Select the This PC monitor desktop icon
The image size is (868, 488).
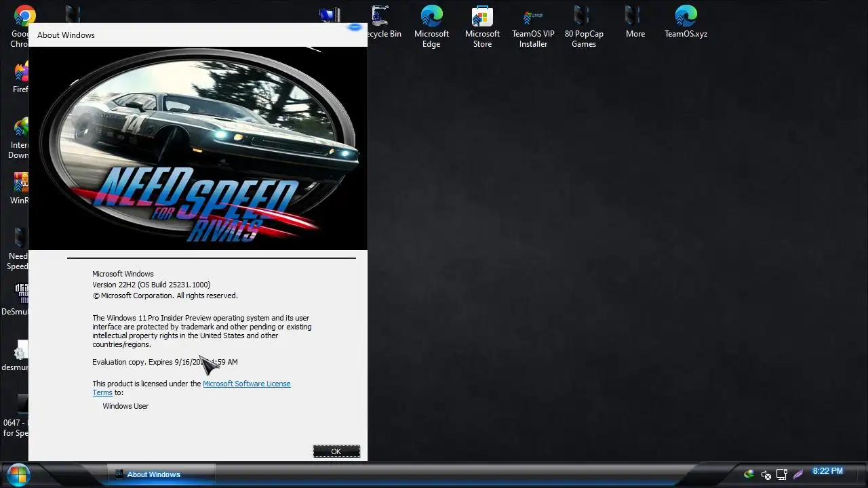tap(330, 15)
